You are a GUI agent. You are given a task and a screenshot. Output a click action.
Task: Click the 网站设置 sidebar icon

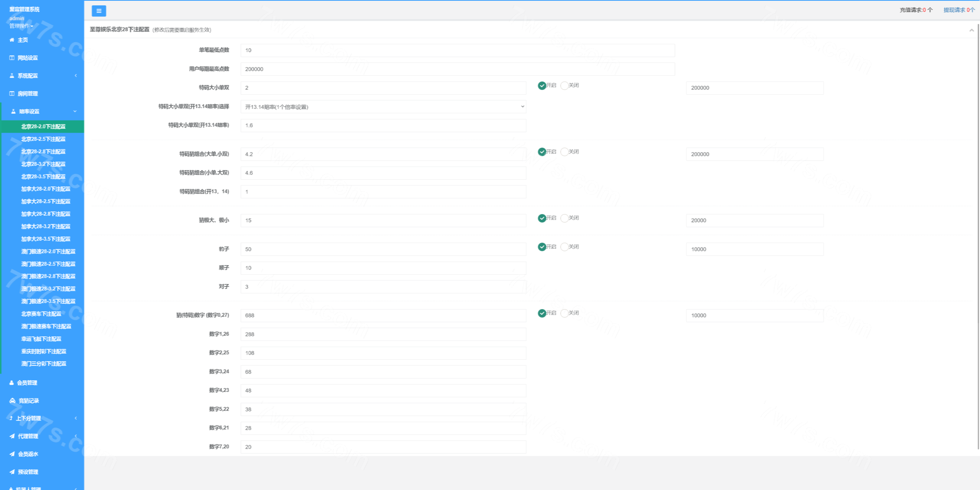click(x=12, y=58)
